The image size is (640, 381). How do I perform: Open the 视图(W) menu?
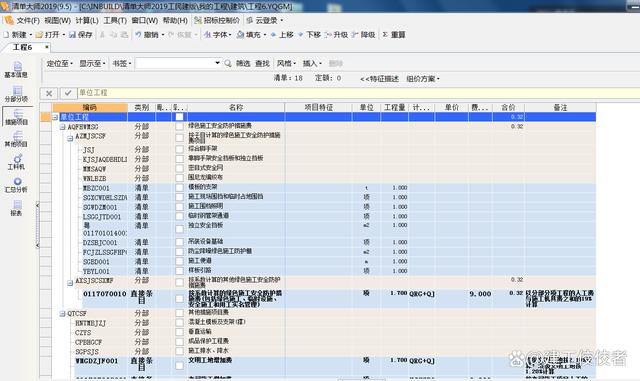click(57, 20)
